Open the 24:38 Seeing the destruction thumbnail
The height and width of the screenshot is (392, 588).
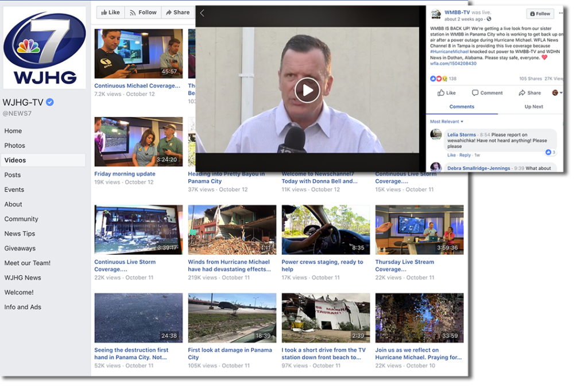[138, 318]
